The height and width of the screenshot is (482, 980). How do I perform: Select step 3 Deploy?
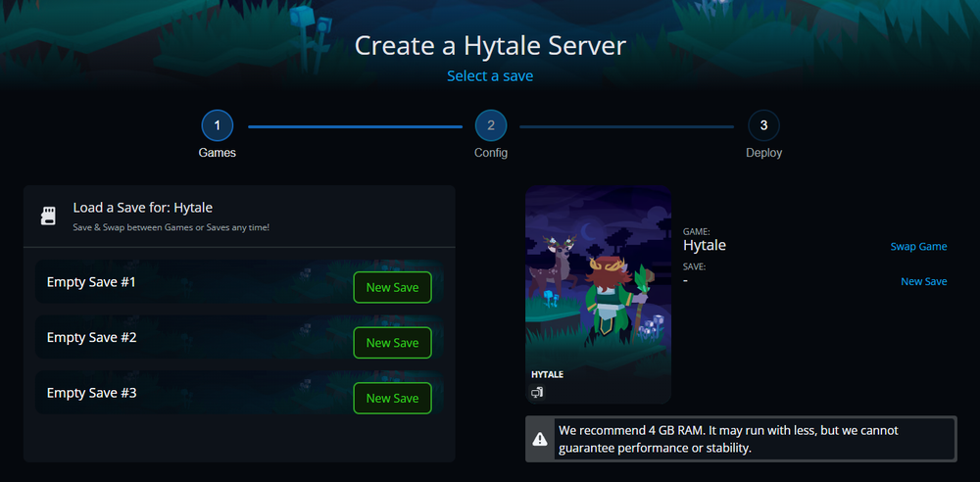point(763,125)
